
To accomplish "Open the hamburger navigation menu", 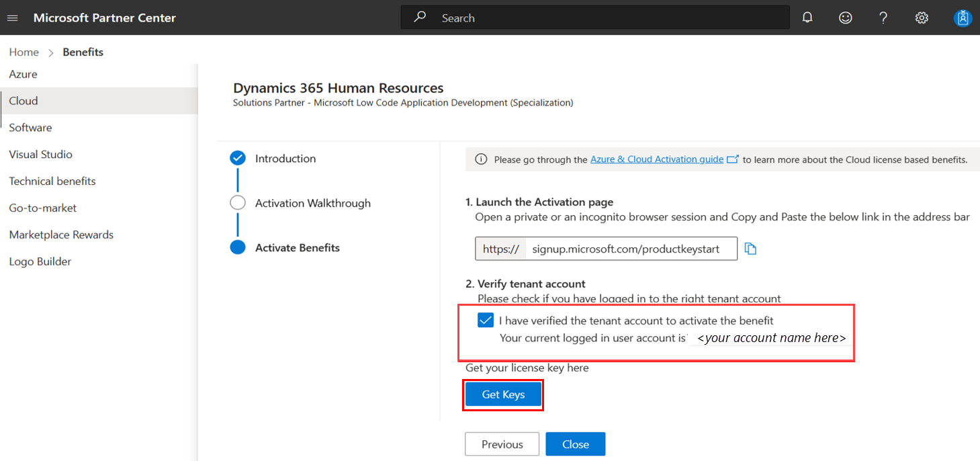I will (12, 18).
